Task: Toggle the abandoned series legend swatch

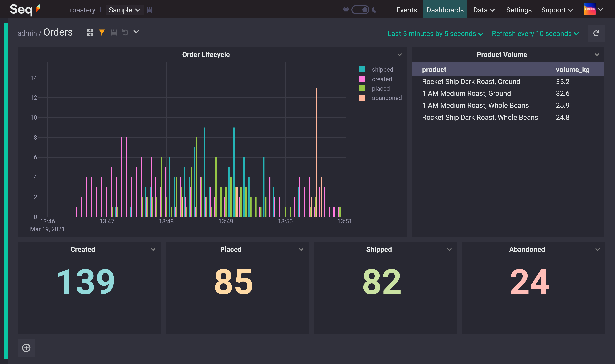Action: [x=362, y=98]
